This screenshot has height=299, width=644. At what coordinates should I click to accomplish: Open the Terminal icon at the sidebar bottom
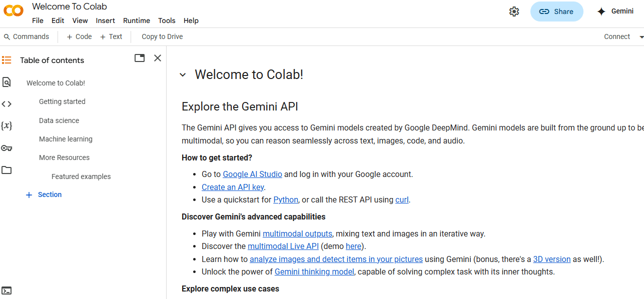coord(7,290)
